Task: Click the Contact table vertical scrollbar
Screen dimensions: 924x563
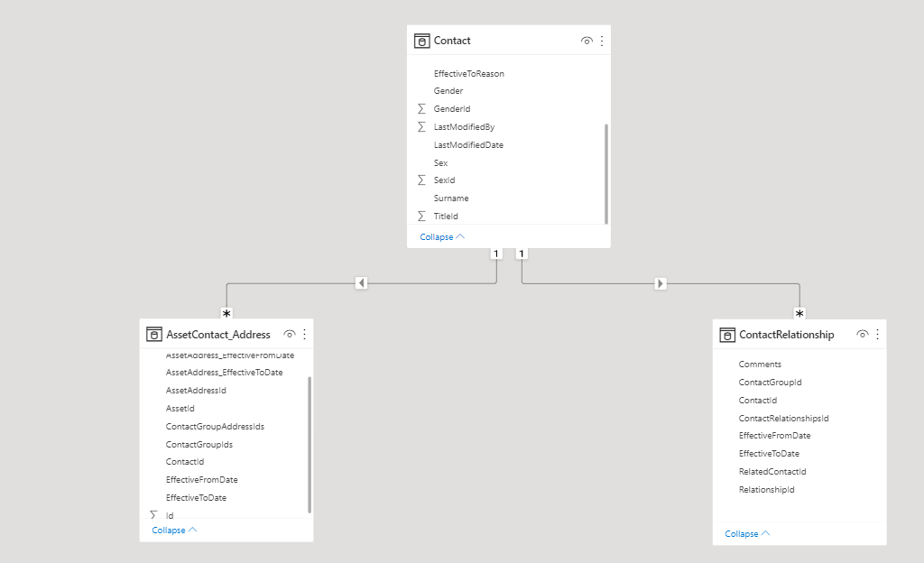Action: [606, 173]
